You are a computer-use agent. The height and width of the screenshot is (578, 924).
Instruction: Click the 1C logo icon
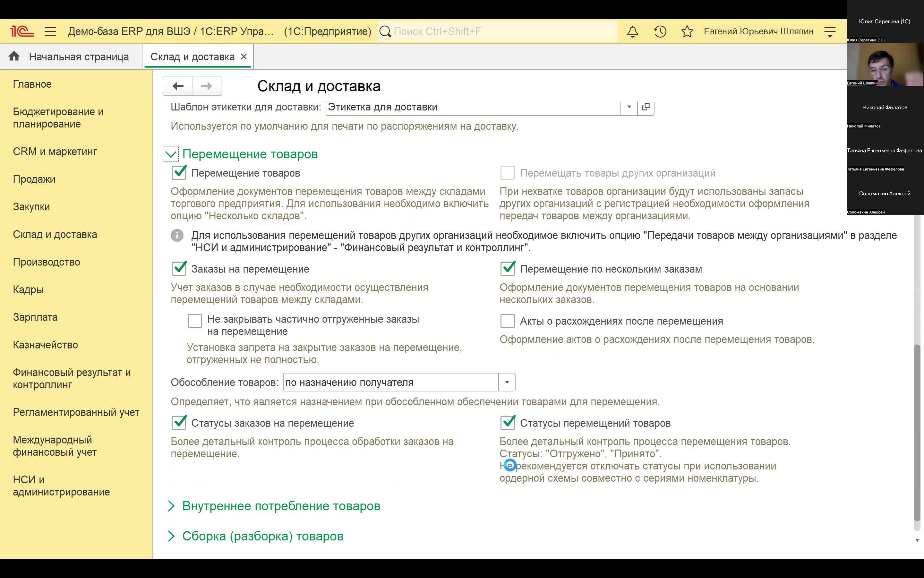click(x=22, y=31)
